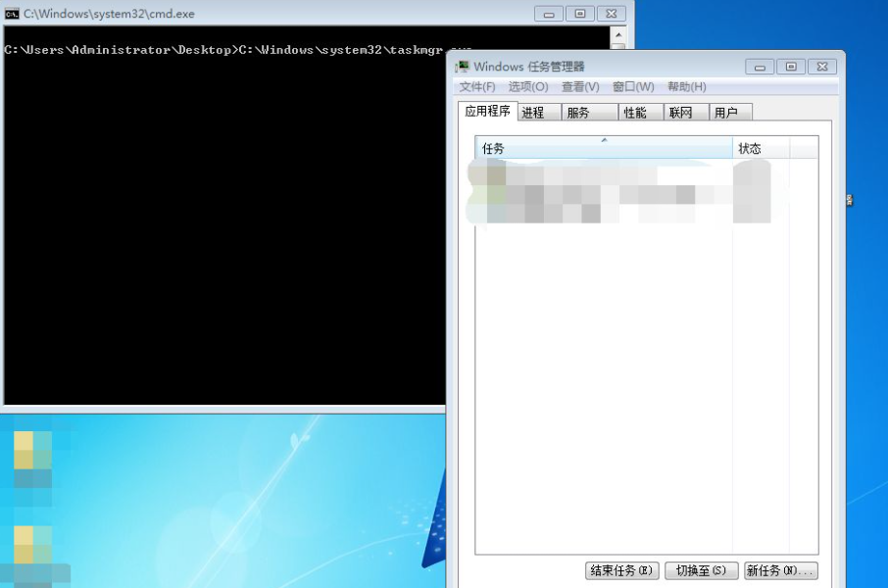888x588 pixels.
Task: Open the 帮助(H) menu
Action: tap(686, 87)
